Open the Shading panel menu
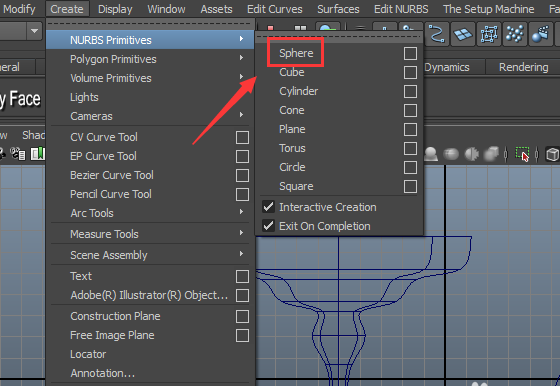The image size is (560, 386). tap(33, 135)
